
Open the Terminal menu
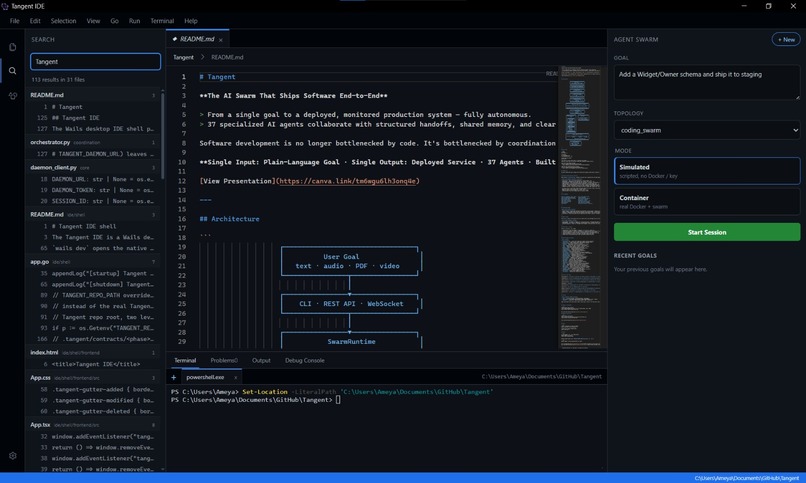(x=162, y=21)
